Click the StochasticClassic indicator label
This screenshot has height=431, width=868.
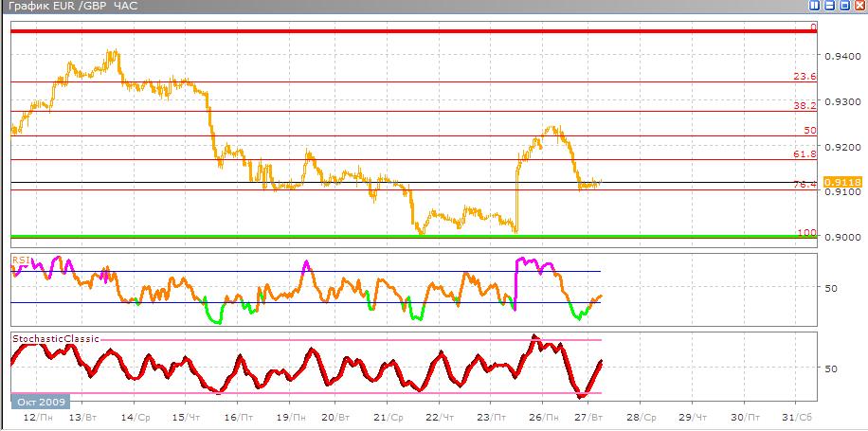coord(54,337)
